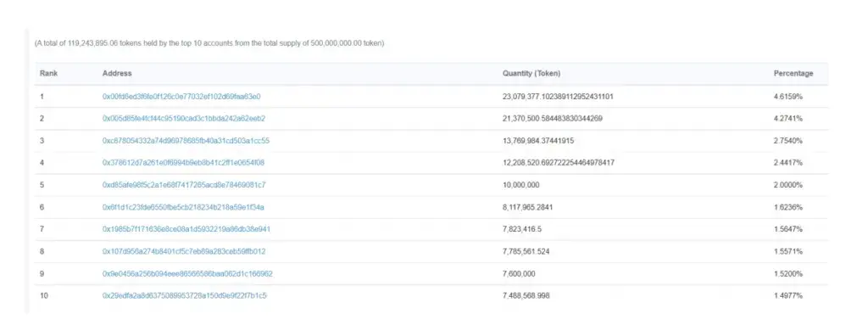Click the Rank column header
The height and width of the screenshot is (336, 868).
48,74
